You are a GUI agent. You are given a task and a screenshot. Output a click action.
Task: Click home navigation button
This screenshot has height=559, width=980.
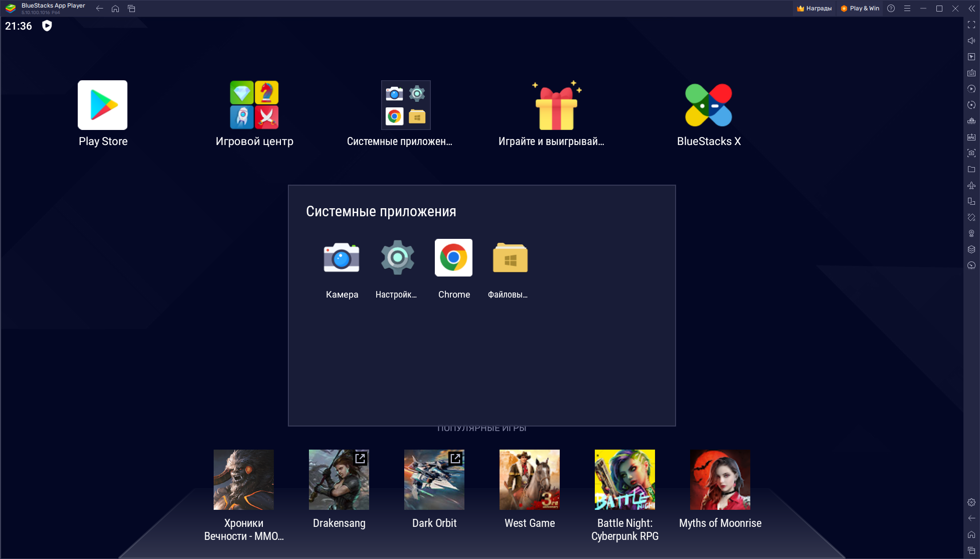pos(116,8)
